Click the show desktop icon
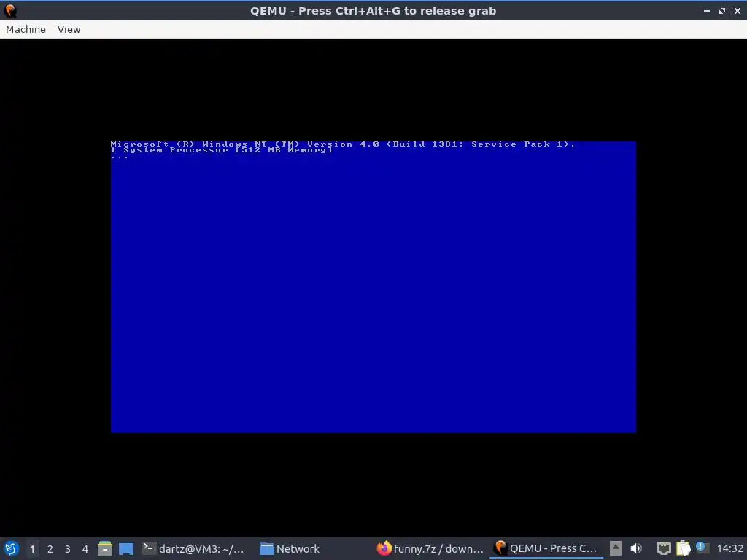This screenshot has width=747, height=560. (126, 548)
